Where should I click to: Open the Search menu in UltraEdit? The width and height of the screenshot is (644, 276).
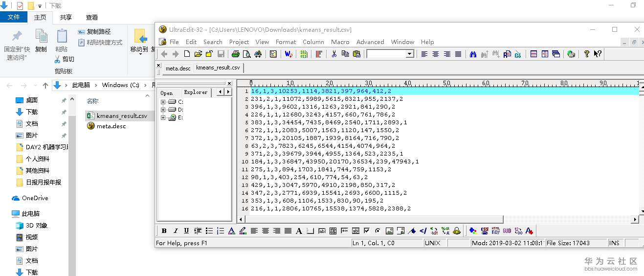point(213,42)
